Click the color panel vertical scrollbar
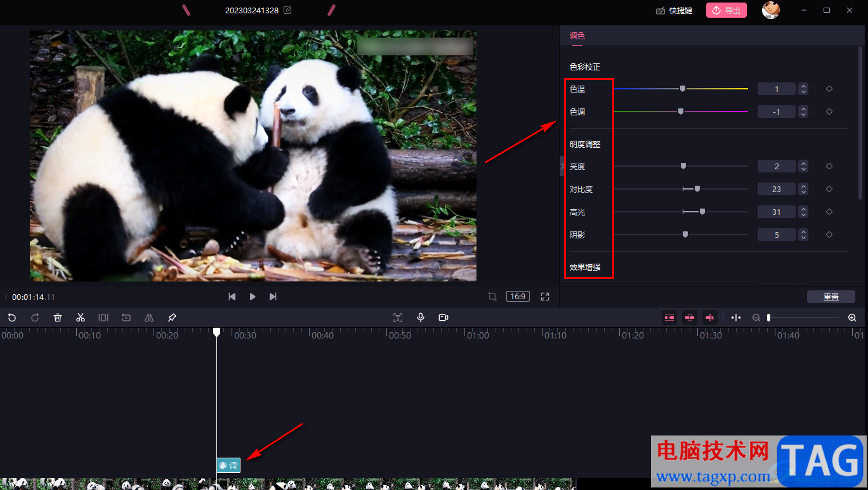 click(x=861, y=124)
